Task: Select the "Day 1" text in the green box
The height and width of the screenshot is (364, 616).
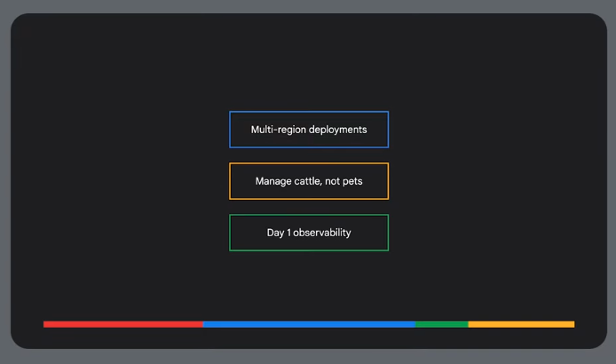Action: pos(279,233)
